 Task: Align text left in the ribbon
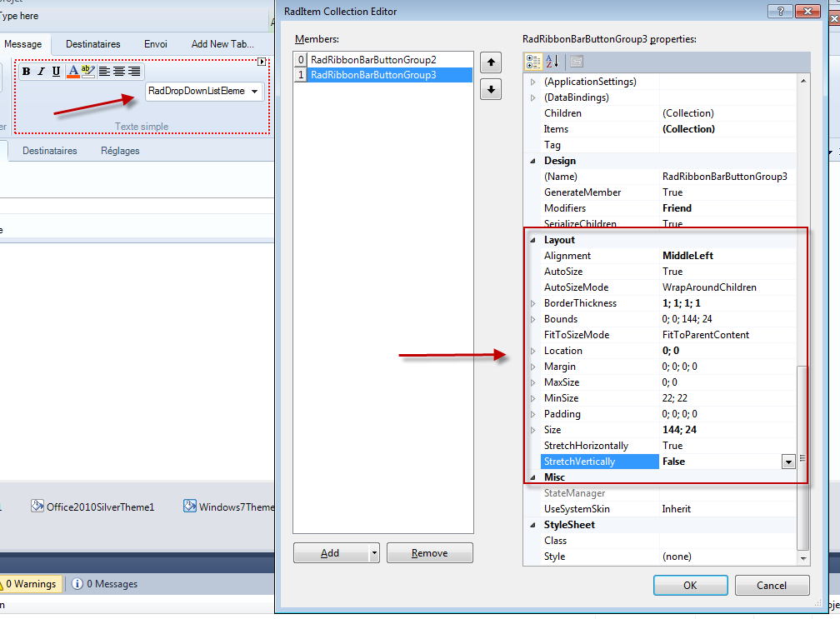pos(104,71)
